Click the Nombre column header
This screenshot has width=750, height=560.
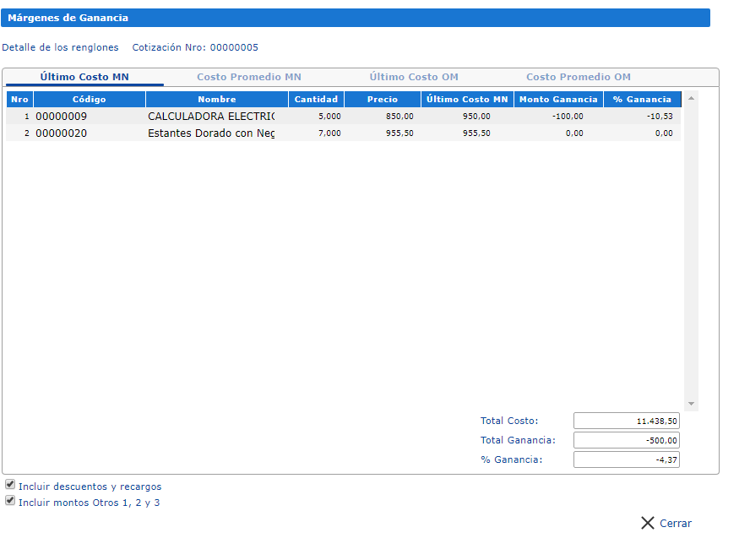(x=216, y=100)
